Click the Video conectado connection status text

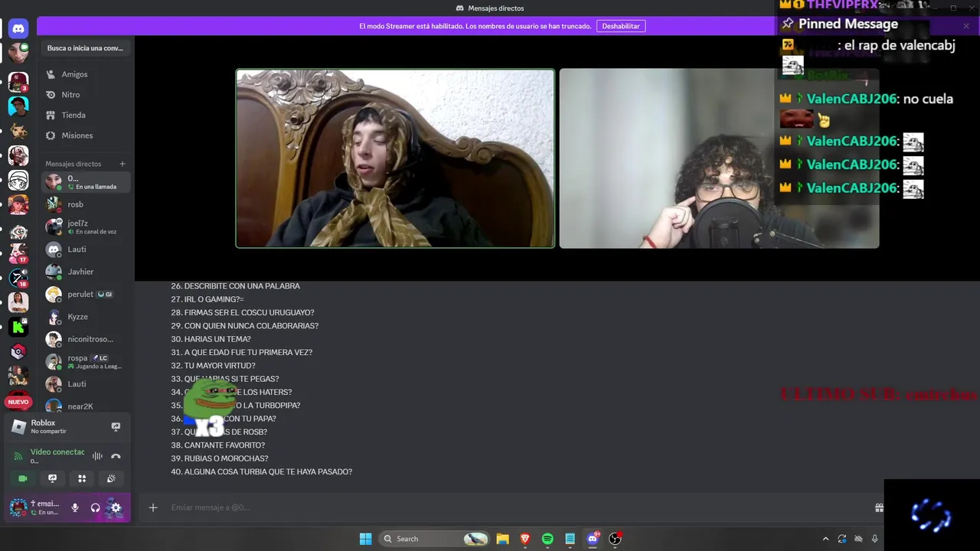pos(57,452)
